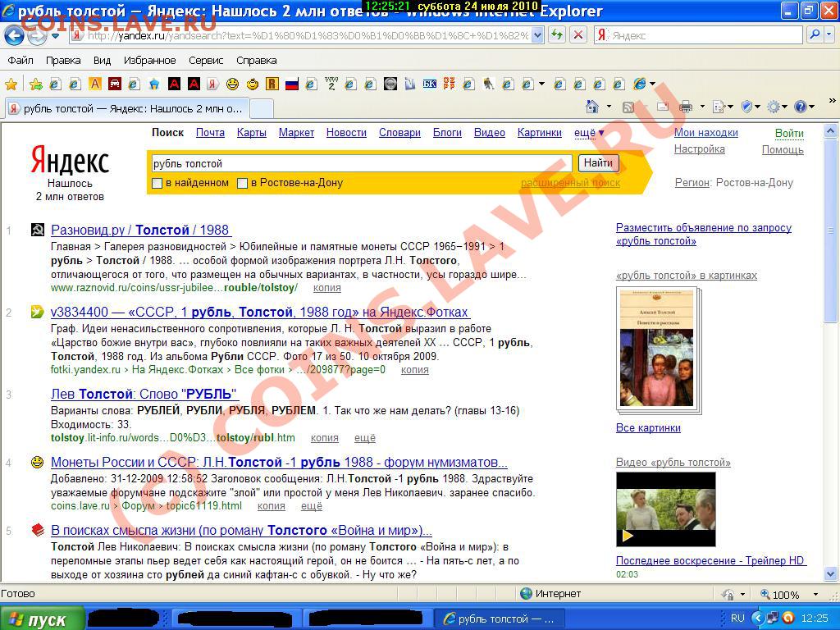Click the Все картинки link
The height and width of the screenshot is (630, 840).
[x=648, y=428]
